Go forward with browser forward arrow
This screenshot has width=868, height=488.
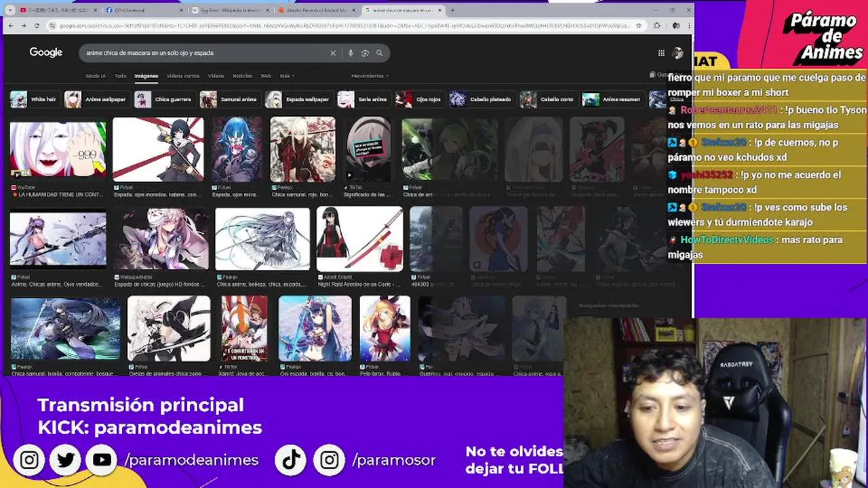point(24,25)
